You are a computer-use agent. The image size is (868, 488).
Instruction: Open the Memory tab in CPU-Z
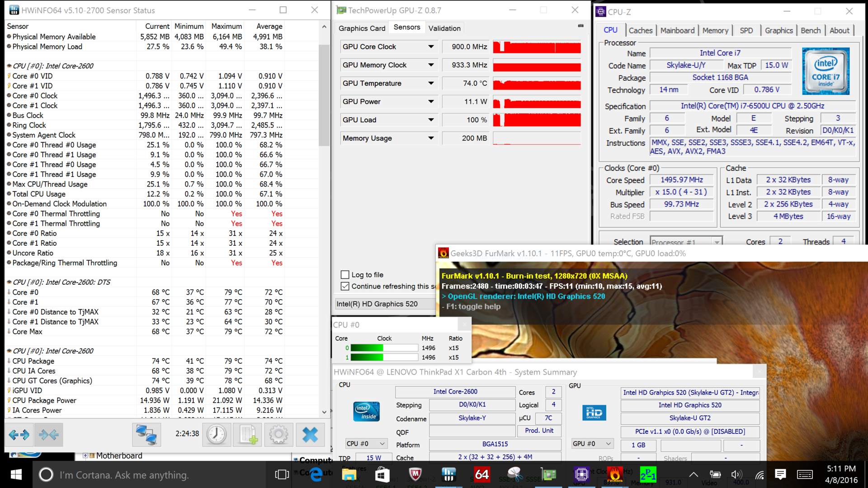[715, 30]
